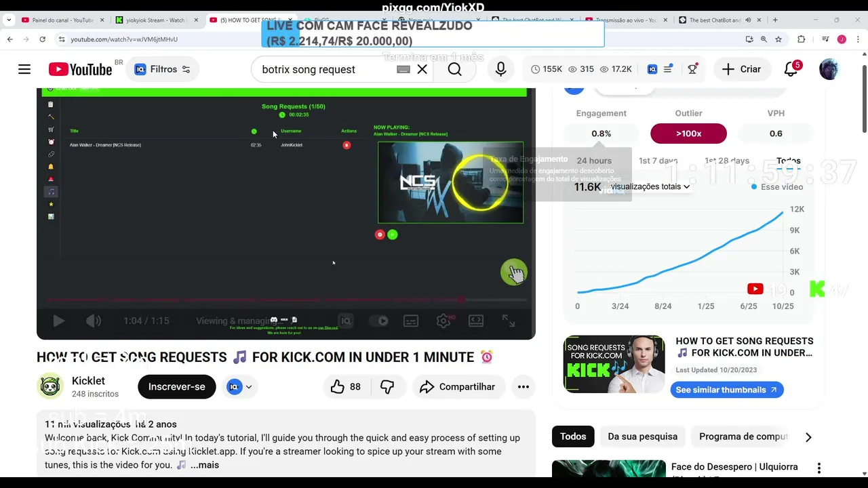Open the Filtros filter button

(163, 69)
